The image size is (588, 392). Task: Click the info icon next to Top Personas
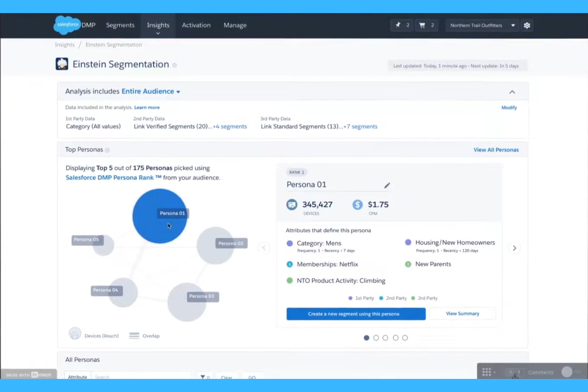click(107, 150)
